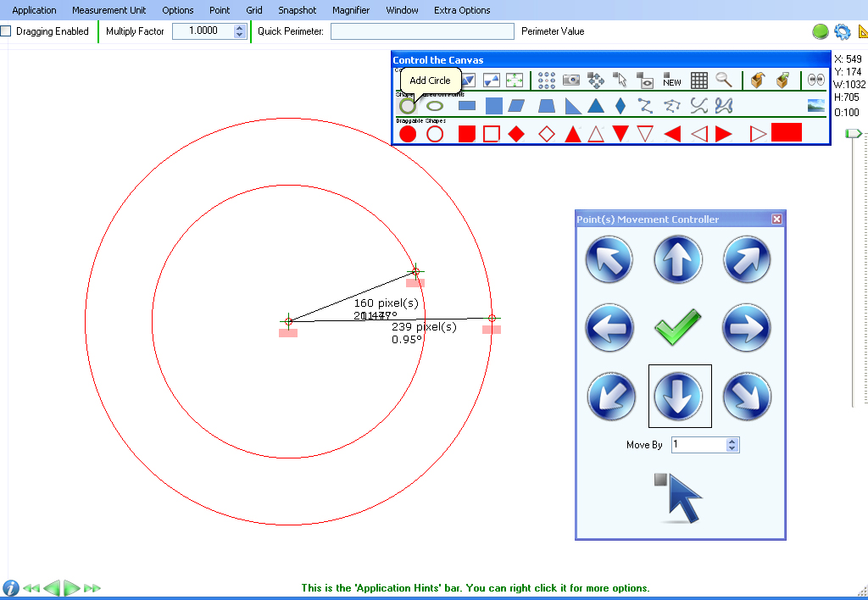868x600 pixels.
Task: Open the Measurement Unit menu
Action: tap(109, 10)
